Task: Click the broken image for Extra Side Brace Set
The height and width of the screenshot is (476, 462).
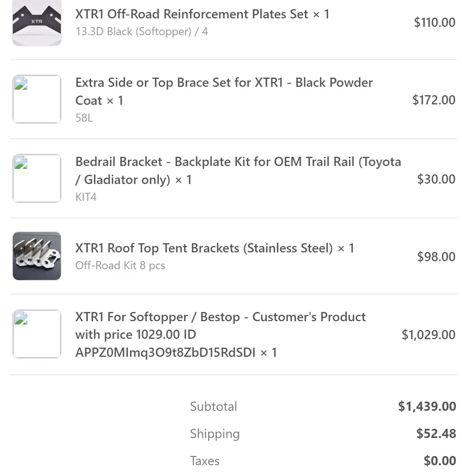Action: (37, 99)
